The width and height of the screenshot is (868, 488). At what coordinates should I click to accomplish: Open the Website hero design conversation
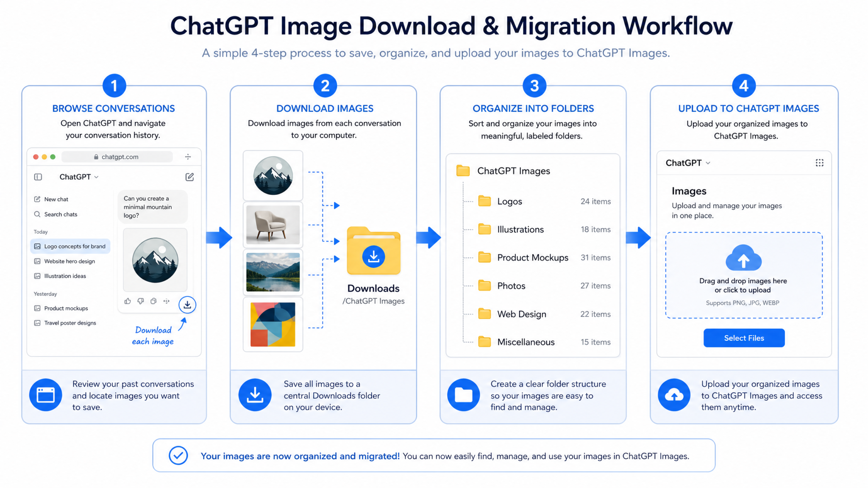click(x=64, y=261)
